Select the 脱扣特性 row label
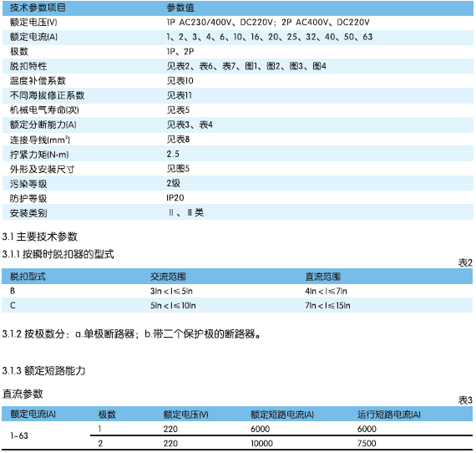The height and width of the screenshot is (453, 476). point(28,66)
